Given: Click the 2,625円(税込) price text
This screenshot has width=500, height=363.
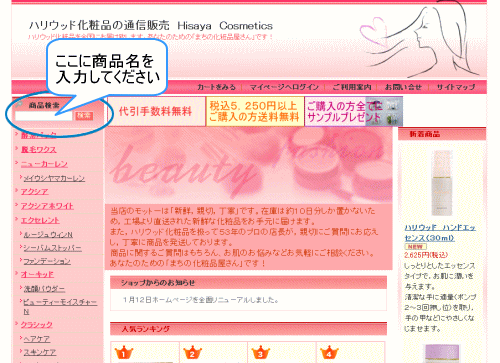Looking at the screenshot, I should [426, 255].
